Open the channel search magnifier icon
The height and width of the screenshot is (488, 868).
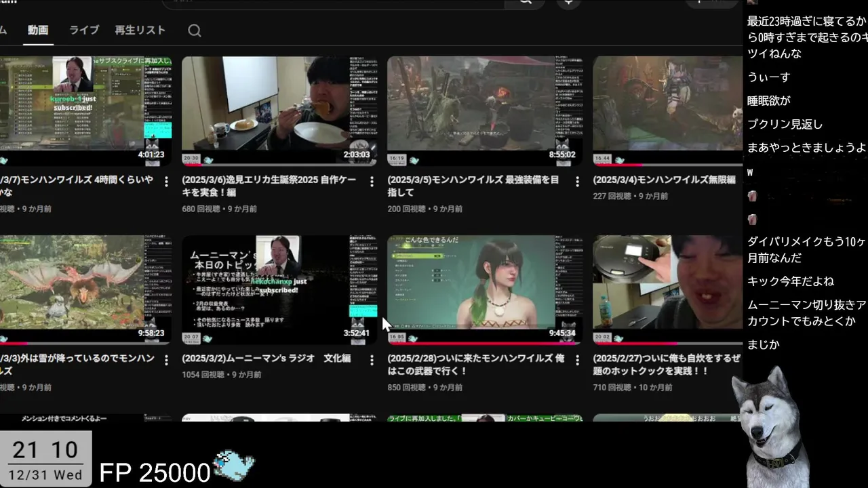coord(195,30)
